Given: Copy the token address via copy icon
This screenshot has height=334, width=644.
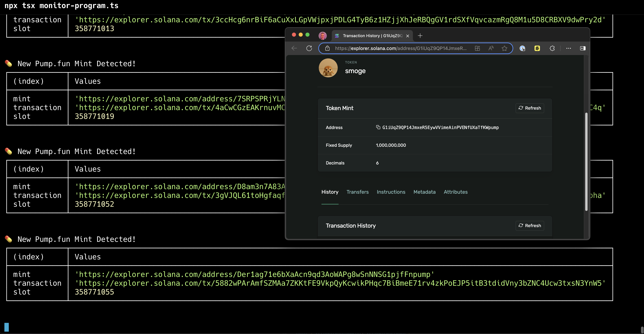Looking at the screenshot, I should [x=378, y=127].
